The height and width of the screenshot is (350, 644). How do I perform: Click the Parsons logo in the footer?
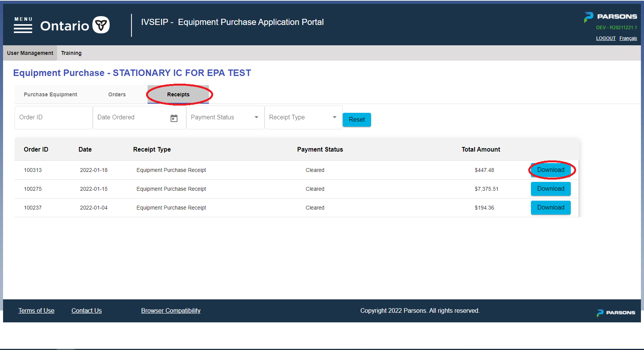pyautogui.click(x=616, y=312)
